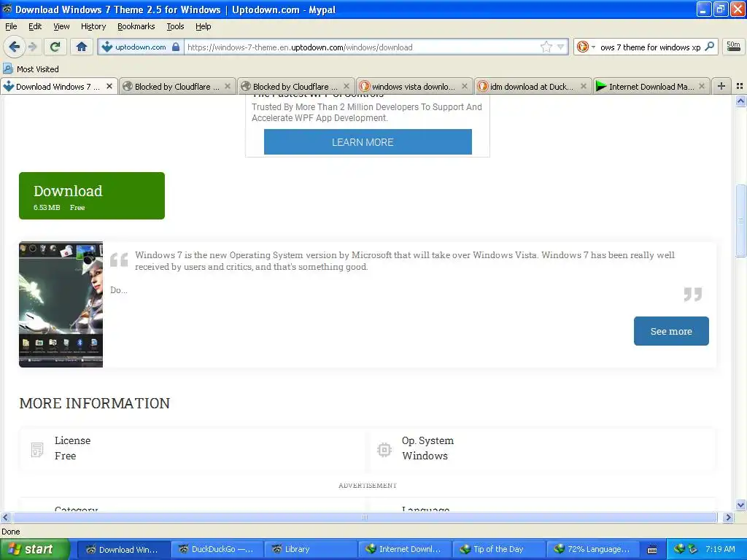The image size is (747, 560).
Task: Click the first IDM system tray icon
Action: tap(679, 549)
